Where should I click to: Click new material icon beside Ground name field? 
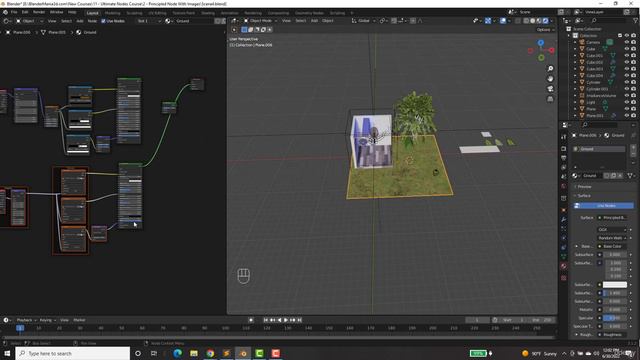613,176
